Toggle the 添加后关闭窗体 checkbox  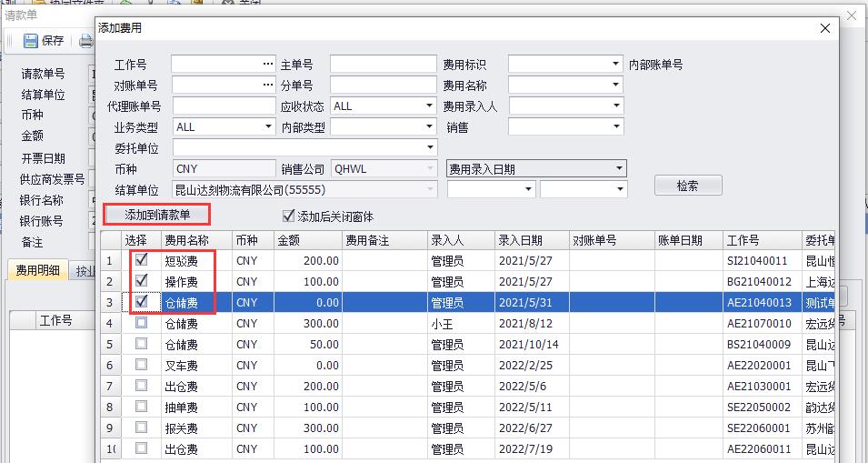(289, 216)
